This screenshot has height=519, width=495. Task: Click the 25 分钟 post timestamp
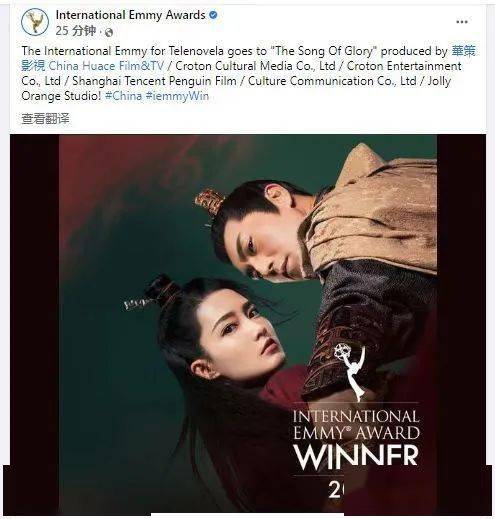pyautogui.click(x=75, y=31)
